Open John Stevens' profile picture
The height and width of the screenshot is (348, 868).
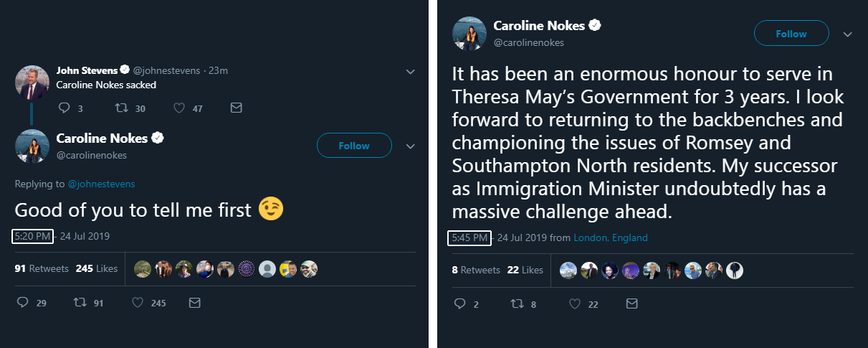tap(32, 81)
